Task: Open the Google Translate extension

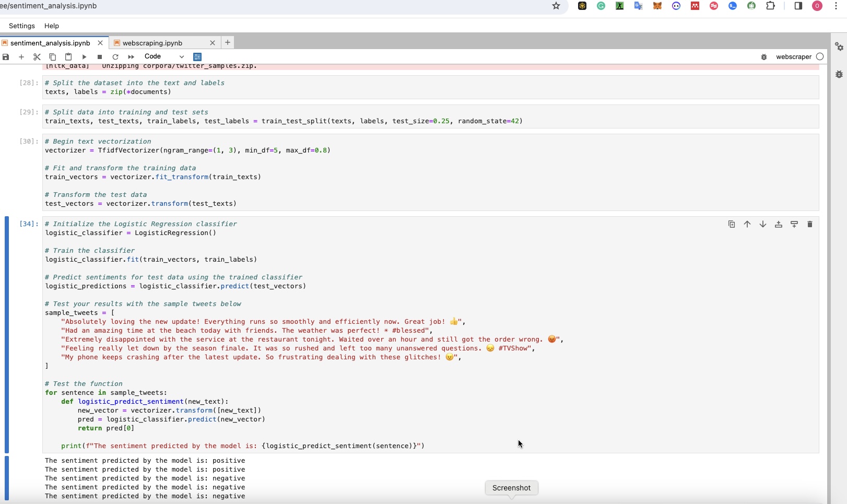Action: tap(639, 6)
